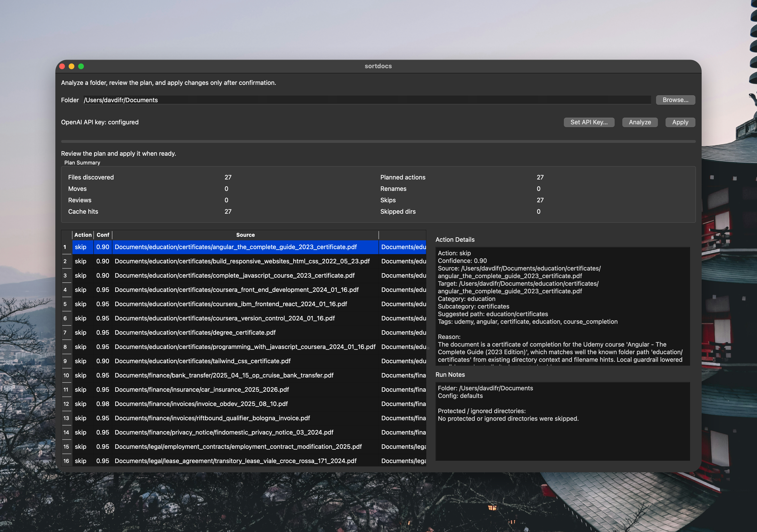Open the Set API Key dialog

click(589, 122)
